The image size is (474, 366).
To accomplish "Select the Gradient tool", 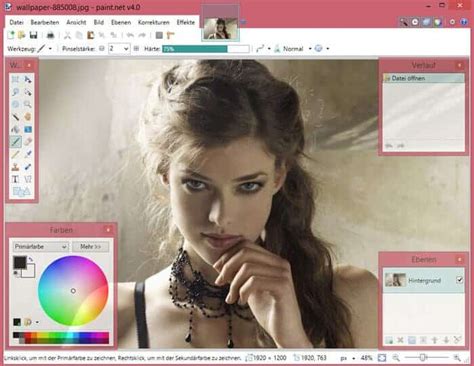I will pos(28,129).
